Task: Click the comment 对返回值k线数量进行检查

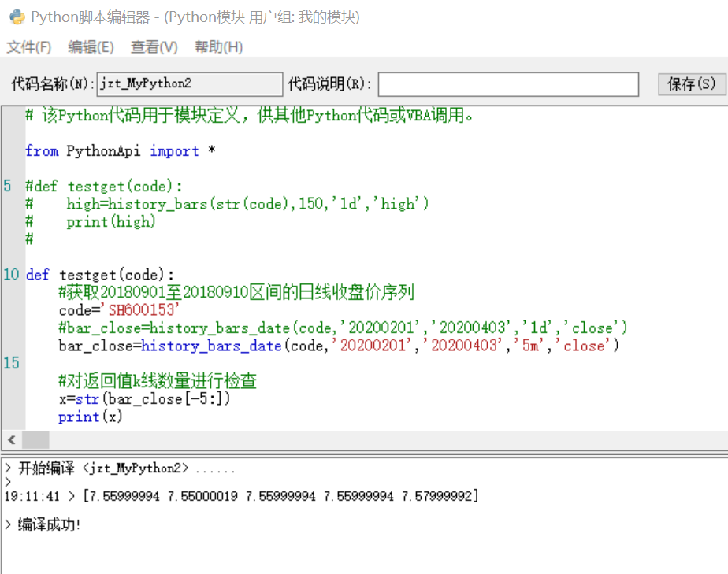Action: (x=158, y=381)
